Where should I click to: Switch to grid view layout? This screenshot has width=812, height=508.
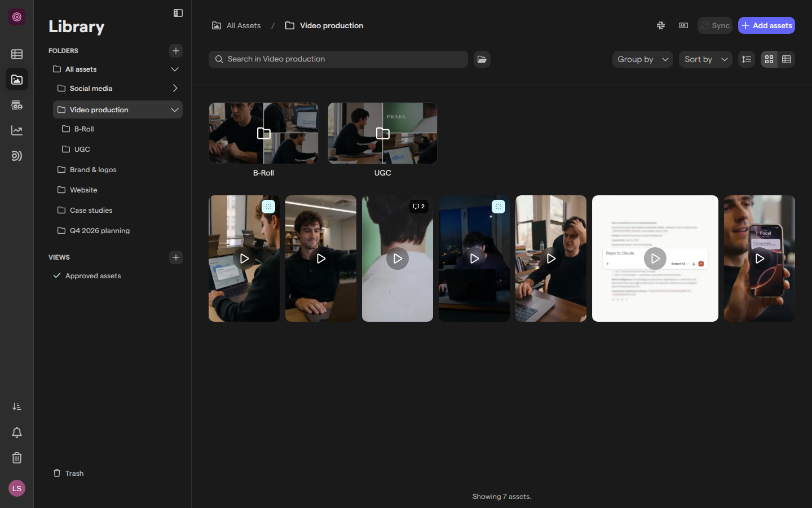click(x=769, y=59)
